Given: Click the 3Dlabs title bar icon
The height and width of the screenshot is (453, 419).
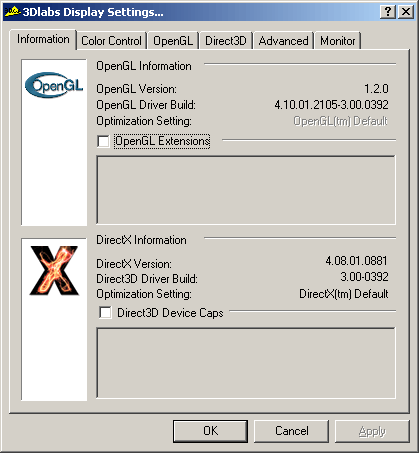Looking at the screenshot, I should point(12,12).
